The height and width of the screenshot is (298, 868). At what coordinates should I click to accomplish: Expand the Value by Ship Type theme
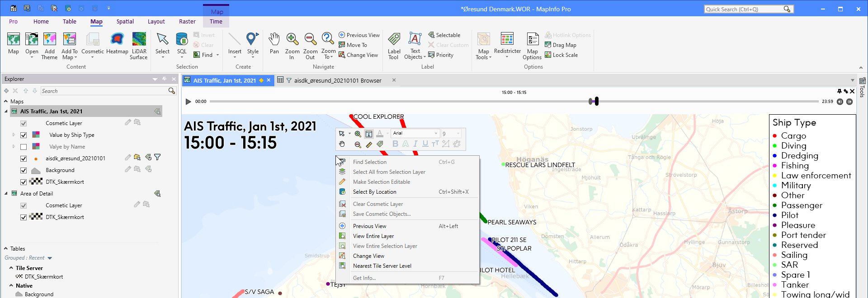tap(14, 135)
